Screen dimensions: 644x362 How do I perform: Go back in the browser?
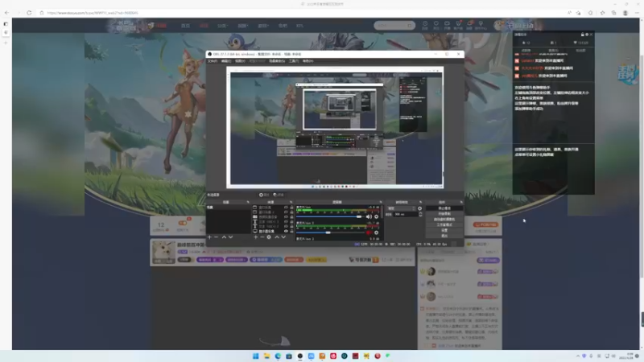(x=6, y=13)
